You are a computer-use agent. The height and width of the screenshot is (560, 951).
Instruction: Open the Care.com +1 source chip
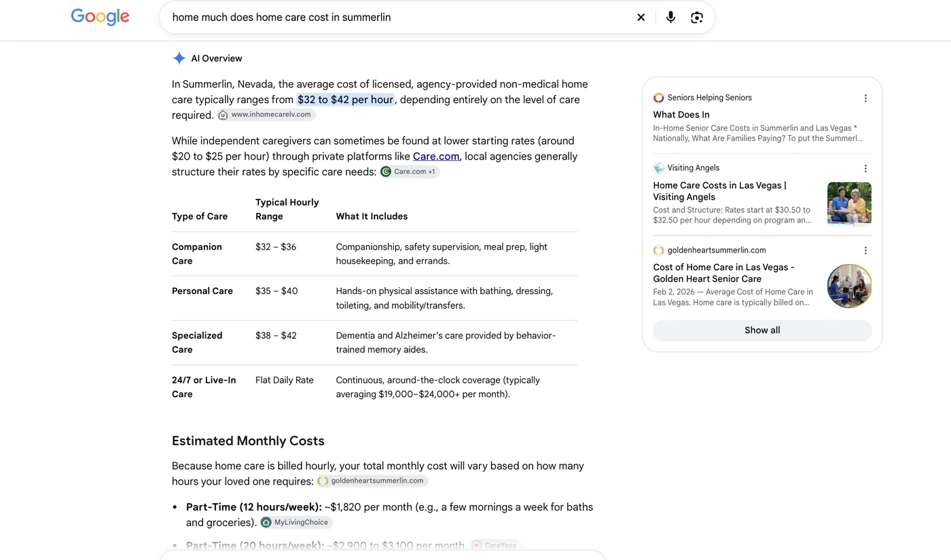(x=410, y=172)
